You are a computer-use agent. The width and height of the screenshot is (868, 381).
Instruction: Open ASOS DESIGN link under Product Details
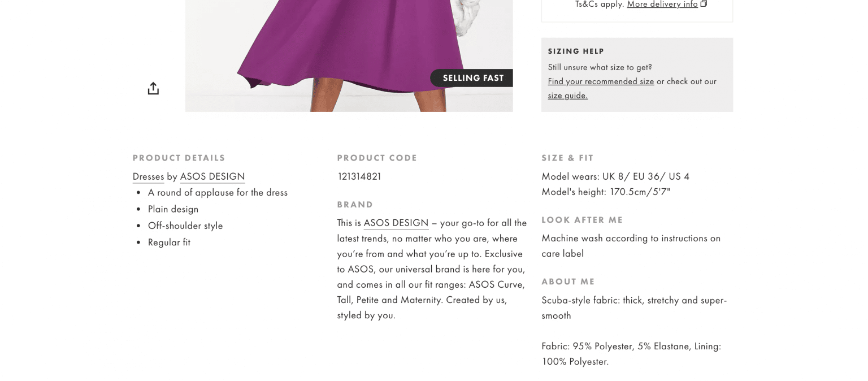tap(212, 176)
